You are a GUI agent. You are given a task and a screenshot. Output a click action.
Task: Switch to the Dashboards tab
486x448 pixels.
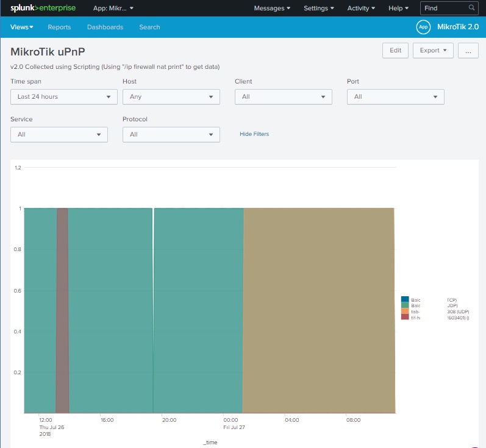click(x=105, y=27)
